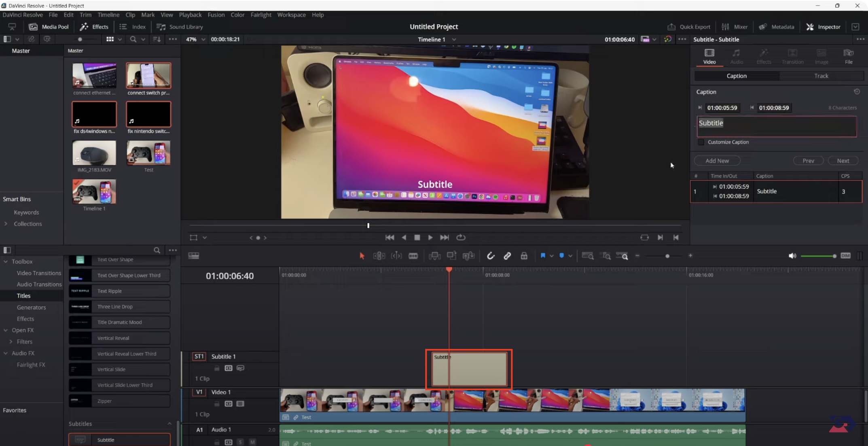Mute the Audio 1 track
868x446 pixels.
pyautogui.click(x=252, y=442)
